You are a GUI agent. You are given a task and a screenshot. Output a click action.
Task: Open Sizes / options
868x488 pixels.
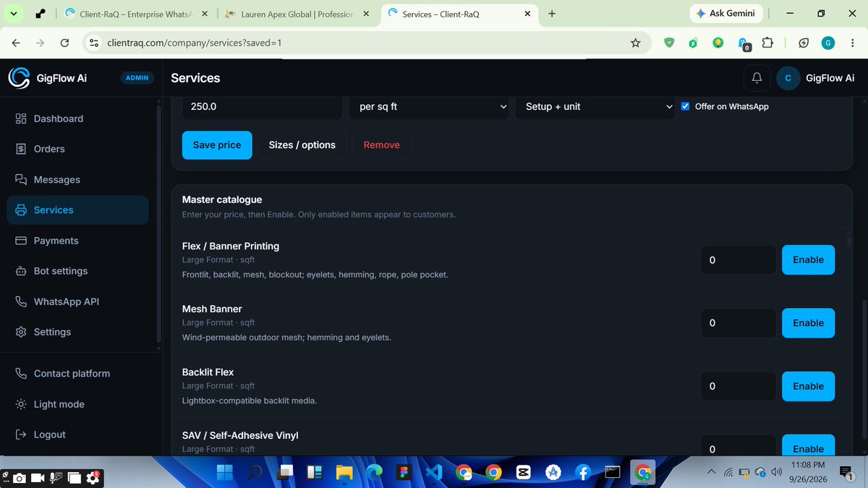tap(302, 145)
